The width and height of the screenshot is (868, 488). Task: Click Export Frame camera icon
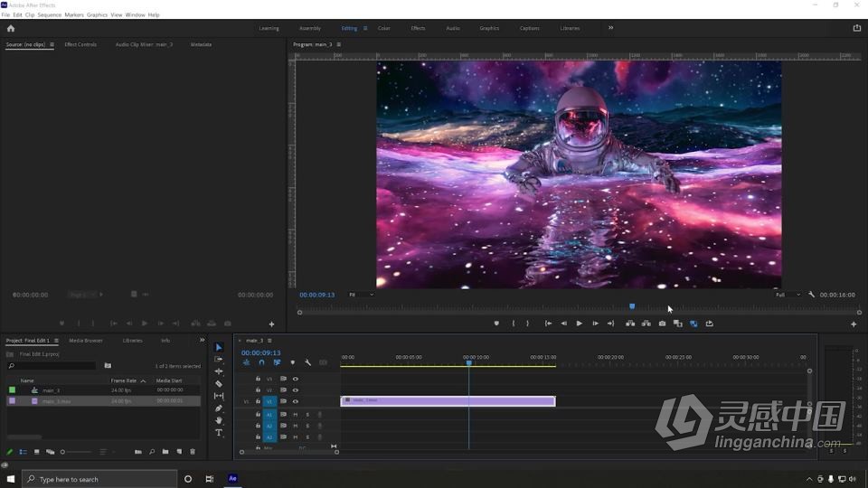[x=662, y=324]
